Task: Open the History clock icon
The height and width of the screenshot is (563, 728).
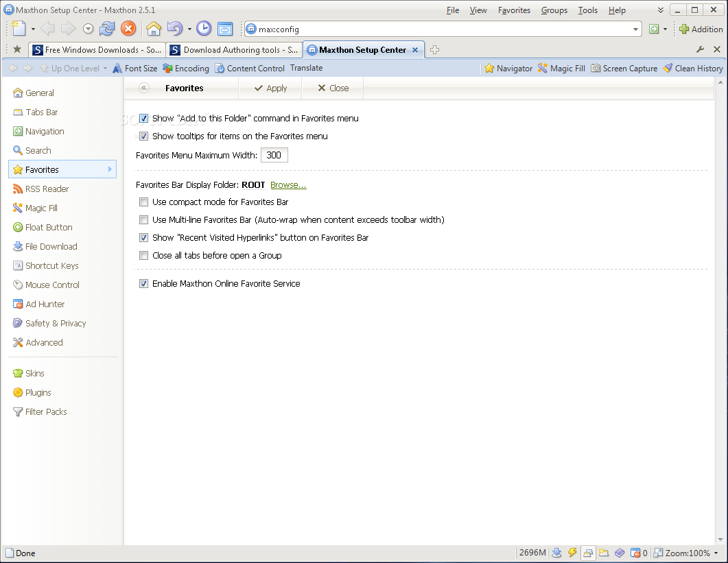Action: click(204, 29)
